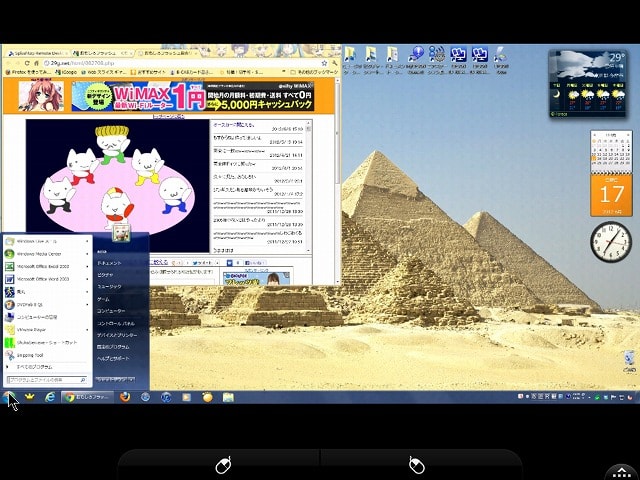The height and width of the screenshot is (480, 640).
Task: Launch Microsoft Office Excel 2003
Action: tap(47, 267)
